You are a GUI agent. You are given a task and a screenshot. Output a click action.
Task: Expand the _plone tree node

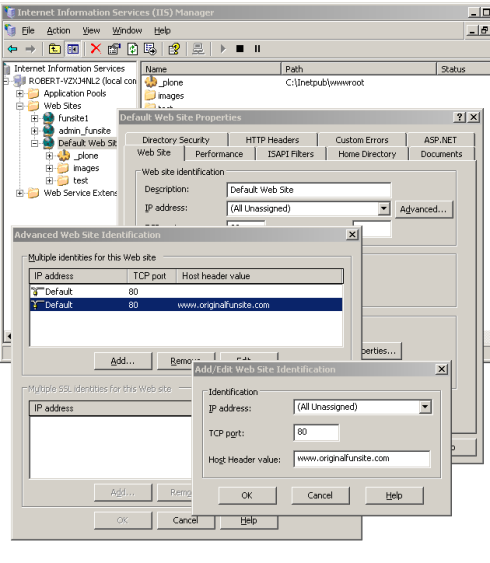tap(49, 156)
